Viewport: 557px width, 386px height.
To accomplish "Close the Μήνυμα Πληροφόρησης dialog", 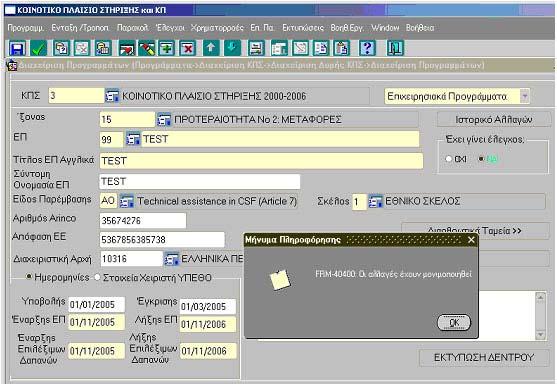I will tap(471, 240).
